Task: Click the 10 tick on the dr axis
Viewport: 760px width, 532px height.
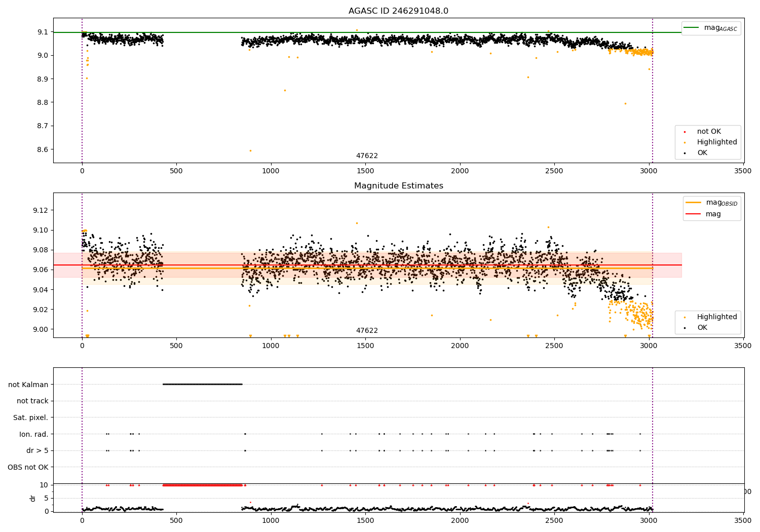Action: point(44,485)
